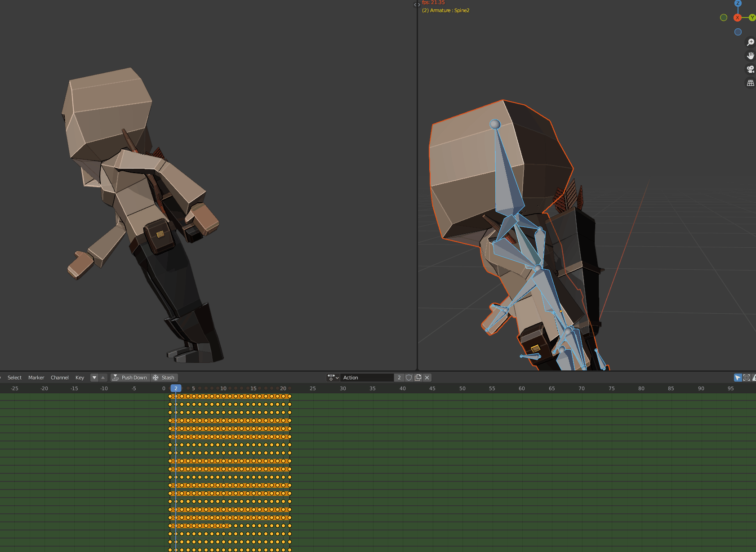Click the zoom magnifier icon in viewport
Image resolution: width=756 pixels, height=552 pixels.
751,42
